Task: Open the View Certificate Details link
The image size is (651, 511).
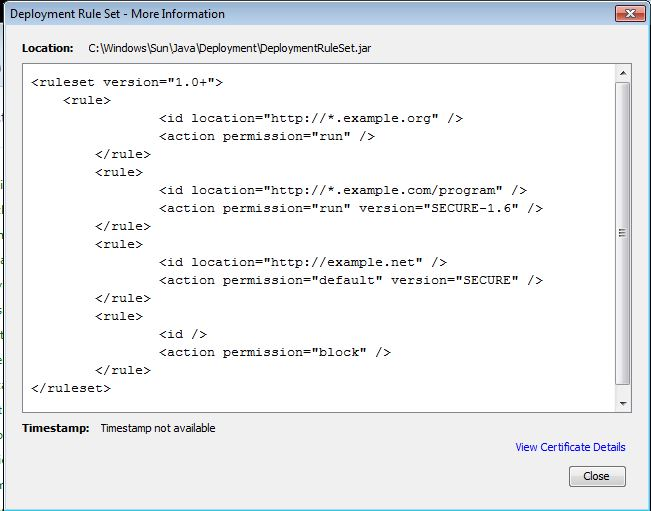Action: [x=570, y=447]
